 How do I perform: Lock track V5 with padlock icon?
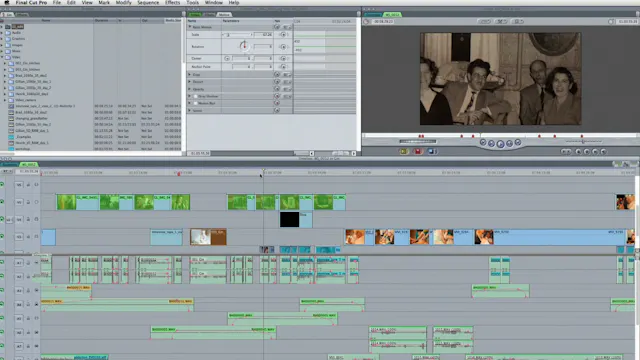pyautogui.click(x=28, y=184)
